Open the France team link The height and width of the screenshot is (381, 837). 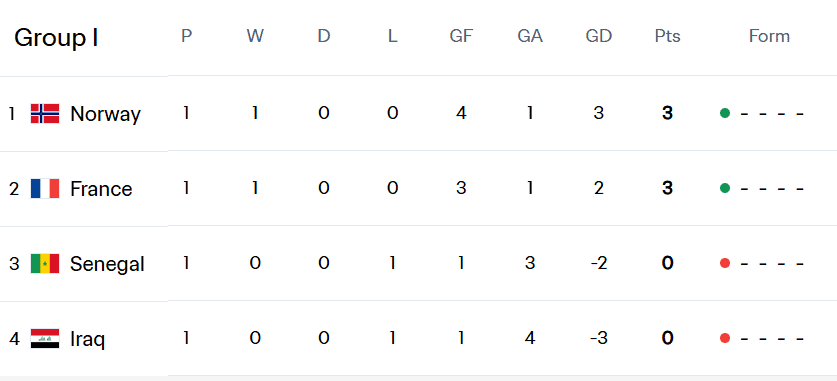(x=101, y=189)
